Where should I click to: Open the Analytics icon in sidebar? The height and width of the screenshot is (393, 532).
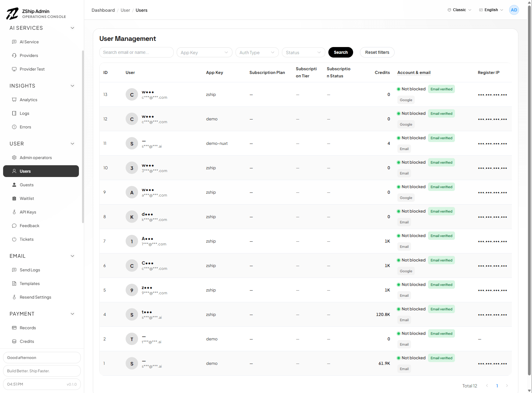14,100
